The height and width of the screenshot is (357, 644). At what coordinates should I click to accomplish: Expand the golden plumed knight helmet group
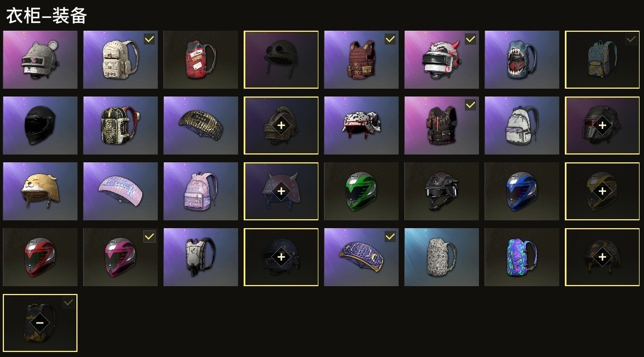281,126
